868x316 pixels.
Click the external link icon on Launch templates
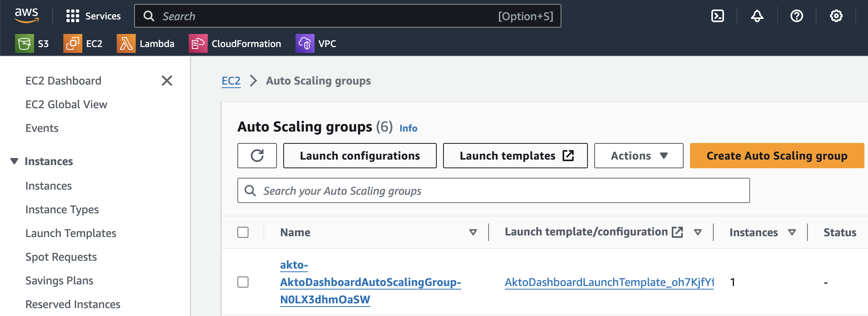(568, 156)
